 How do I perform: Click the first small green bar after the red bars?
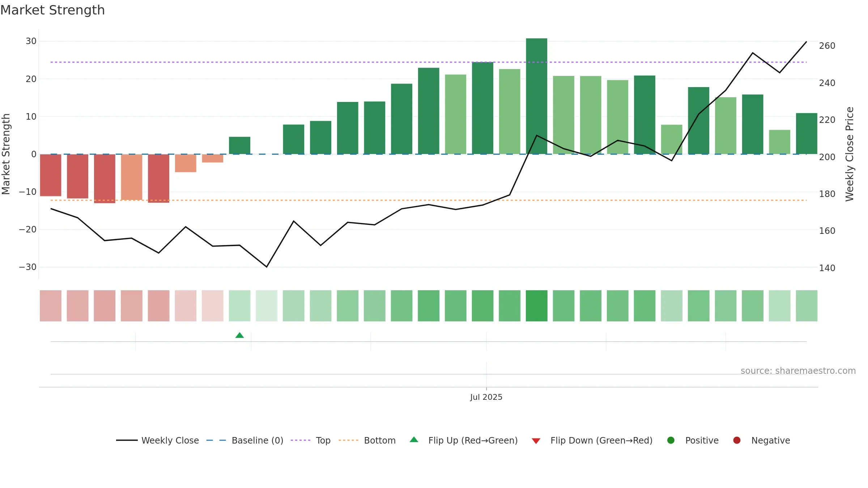coord(239,145)
